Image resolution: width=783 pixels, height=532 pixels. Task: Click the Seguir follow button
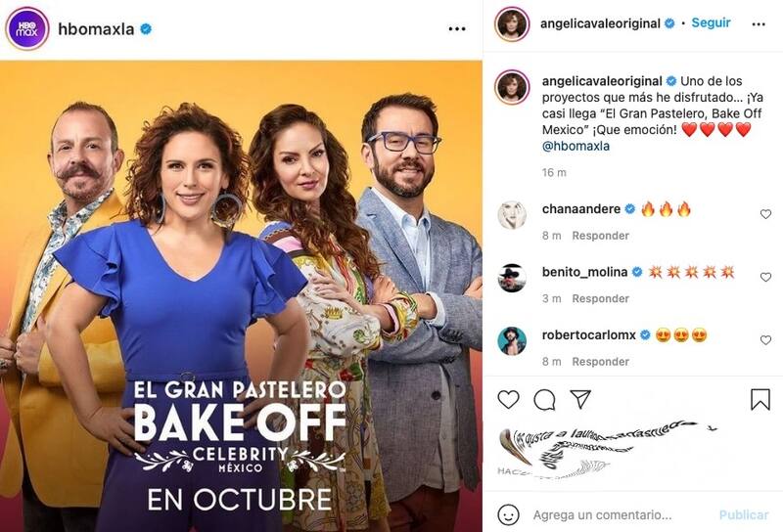coord(711,23)
